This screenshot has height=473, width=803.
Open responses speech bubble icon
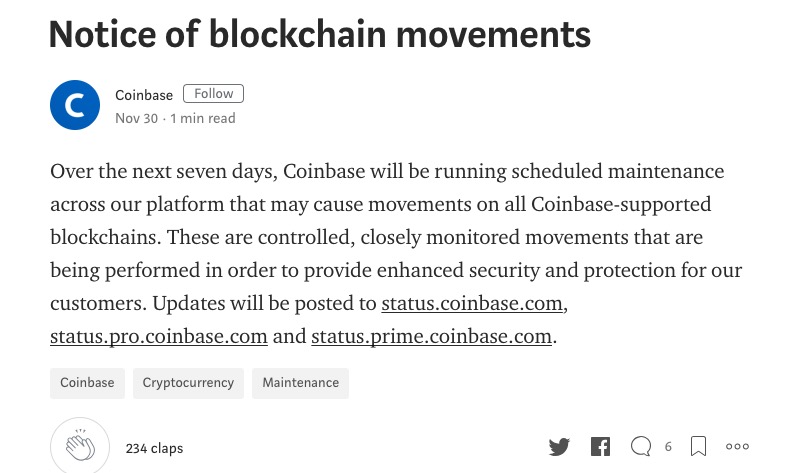pyautogui.click(x=641, y=446)
